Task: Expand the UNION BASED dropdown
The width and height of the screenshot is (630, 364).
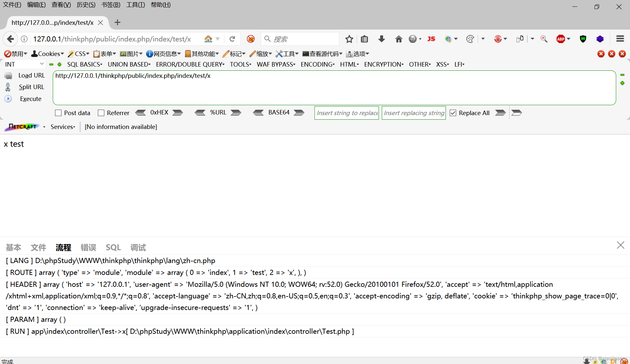Action: pyautogui.click(x=129, y=64)
